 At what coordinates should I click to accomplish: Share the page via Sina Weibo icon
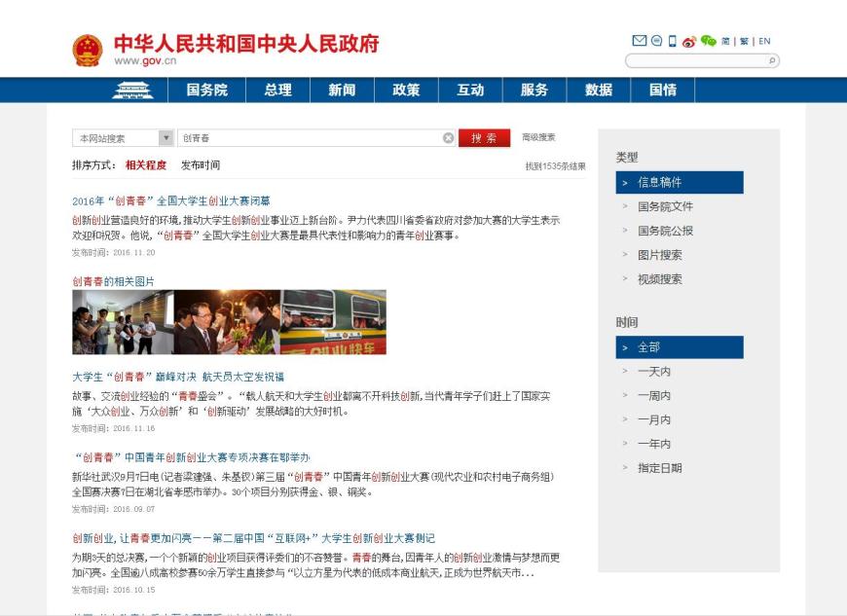click(688, 41)
